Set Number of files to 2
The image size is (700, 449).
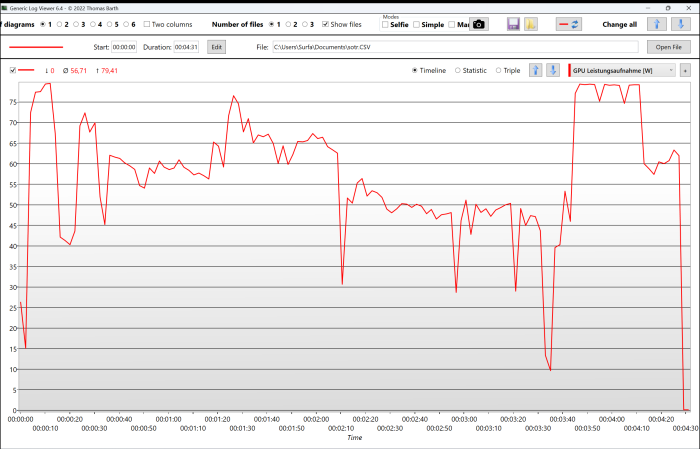(288, 25)
